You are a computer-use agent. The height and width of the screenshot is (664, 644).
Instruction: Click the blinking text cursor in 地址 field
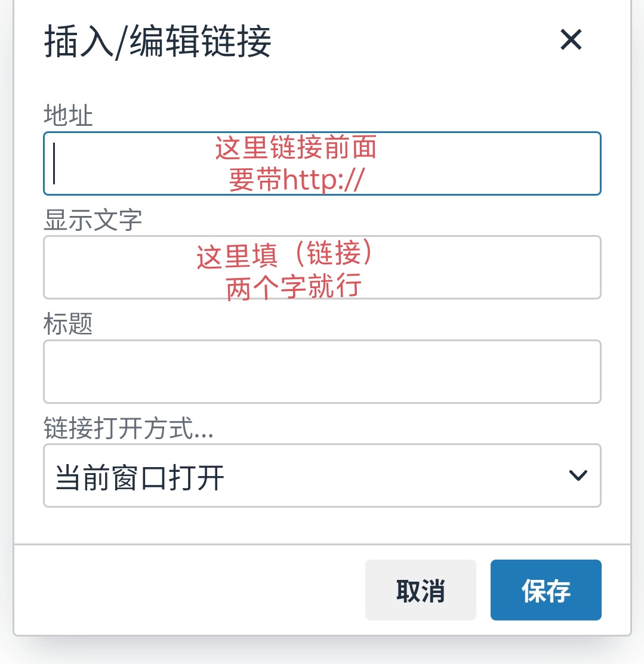click(54, 163)
